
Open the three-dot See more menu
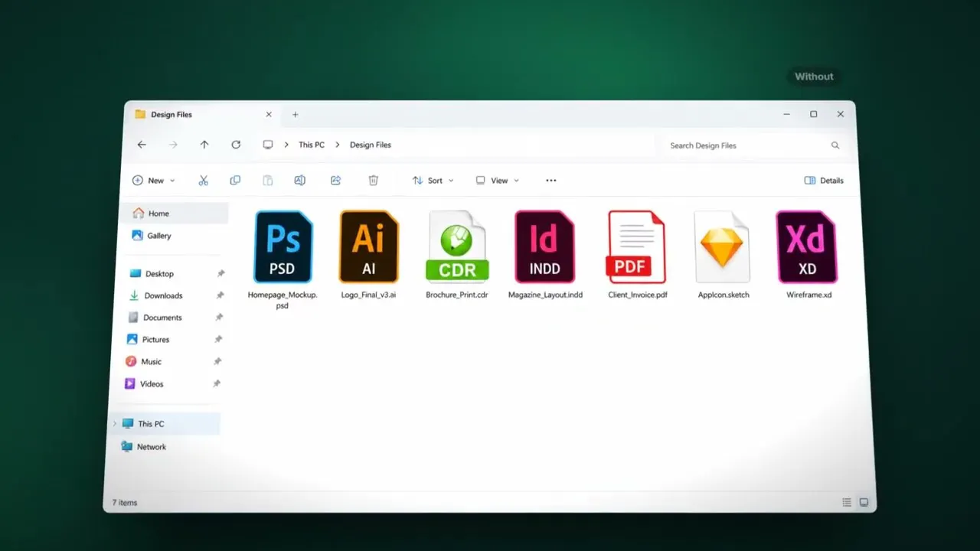(x=551, y=181)
